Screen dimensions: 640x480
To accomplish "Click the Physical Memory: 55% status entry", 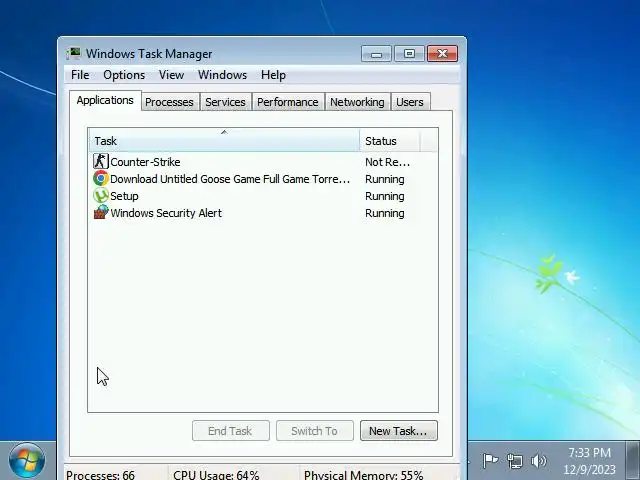I will coord(364,475).
